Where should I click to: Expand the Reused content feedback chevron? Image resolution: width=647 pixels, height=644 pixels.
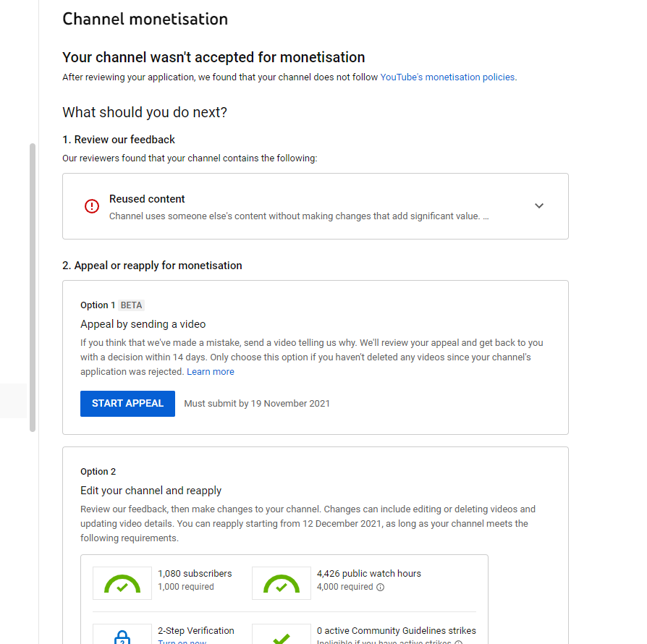(x=539, y=206)
